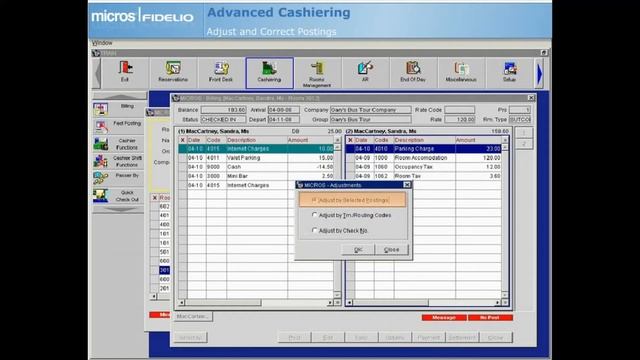
Task: Open Cashier Functions in side panel
Action: pos(118,144)
